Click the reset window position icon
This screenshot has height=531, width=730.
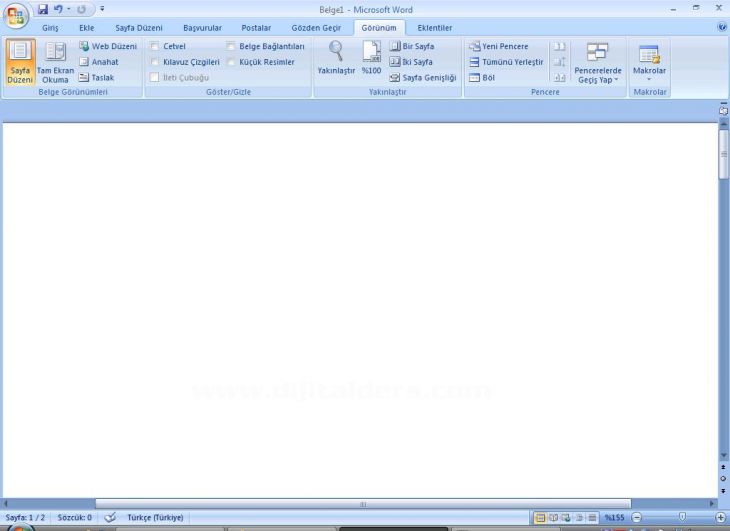[x=559, y=78]
